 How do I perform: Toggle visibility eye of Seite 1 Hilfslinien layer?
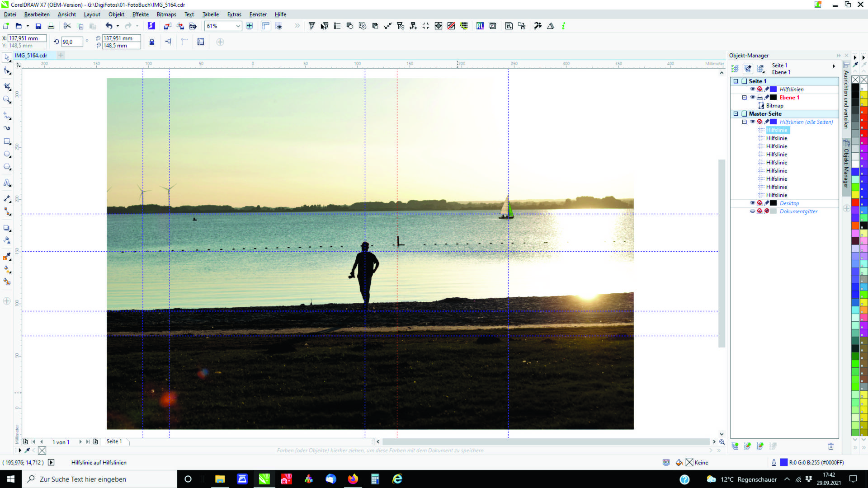(x=753, y=89)
